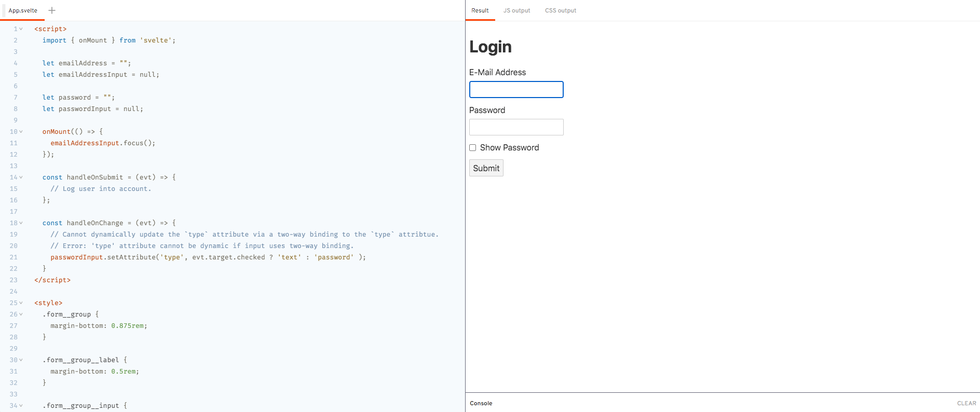Collapse handleOnSubmit fold arrow at line 14

[21, 177]
